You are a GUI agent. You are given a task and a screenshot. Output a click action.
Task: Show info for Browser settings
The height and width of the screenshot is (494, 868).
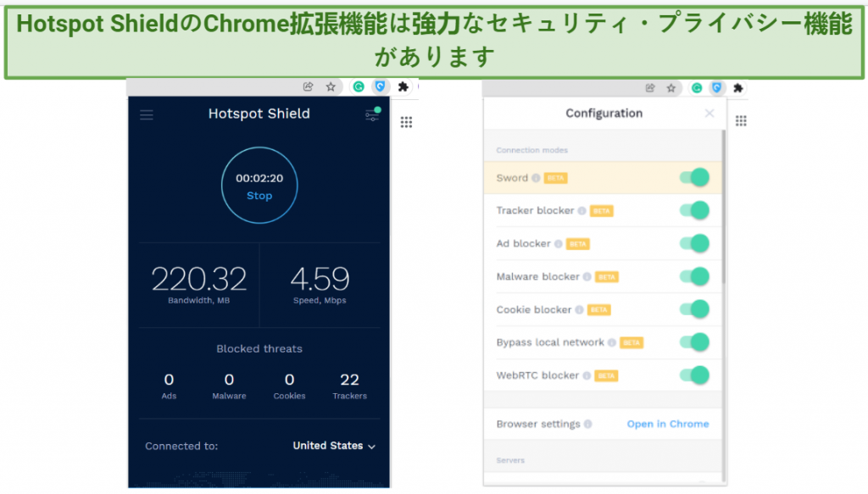588,425
